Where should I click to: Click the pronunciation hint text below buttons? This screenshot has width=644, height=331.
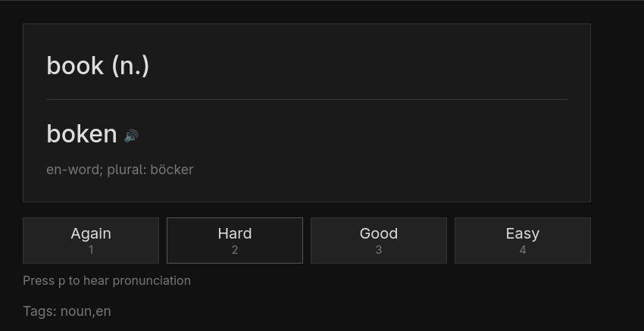(107, 280)
